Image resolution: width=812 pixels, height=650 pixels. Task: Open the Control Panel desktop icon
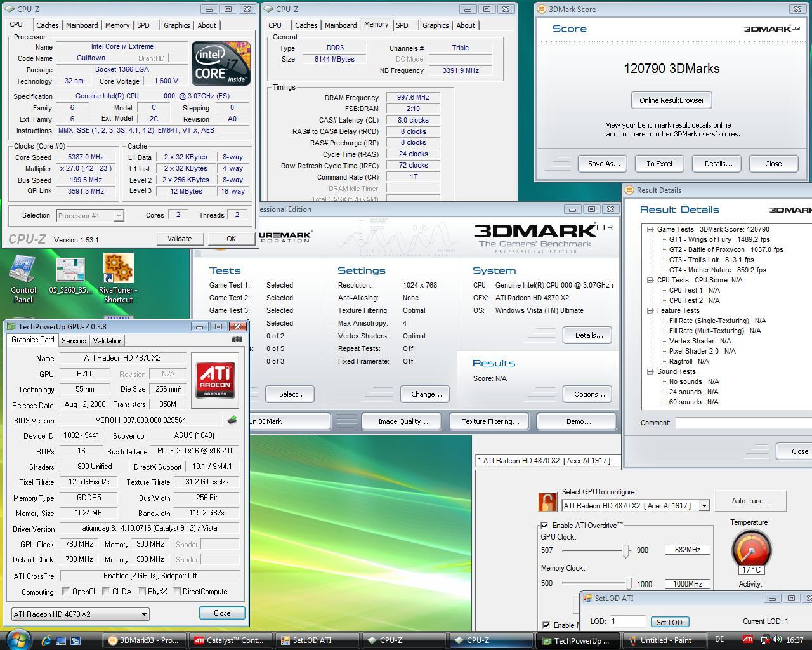click(x=23, y=279)
